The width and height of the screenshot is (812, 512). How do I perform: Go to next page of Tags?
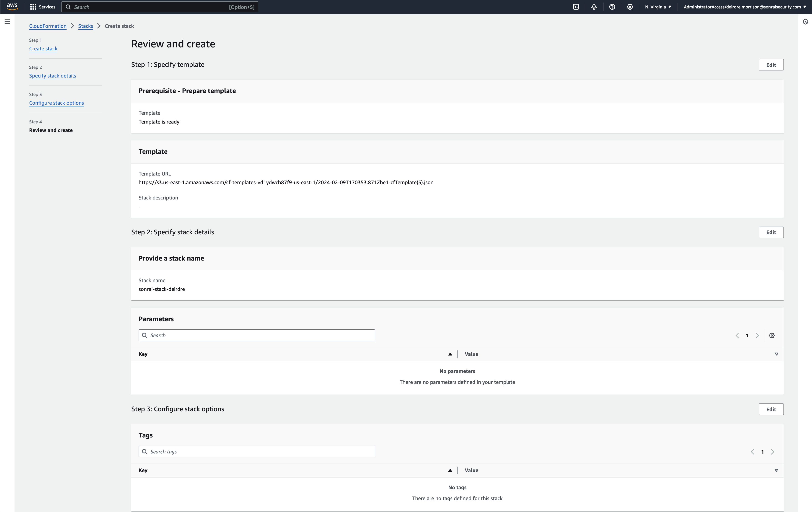(773, 452)
